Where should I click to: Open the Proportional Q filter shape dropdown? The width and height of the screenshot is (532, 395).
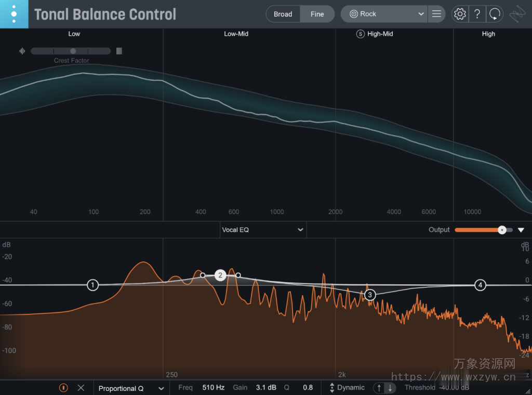130,388
